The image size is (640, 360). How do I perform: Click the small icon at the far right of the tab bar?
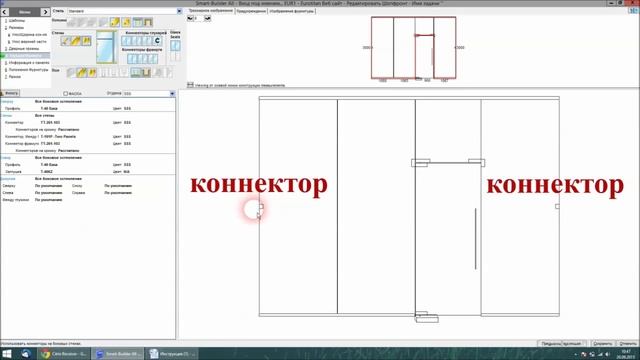[634, 11]
